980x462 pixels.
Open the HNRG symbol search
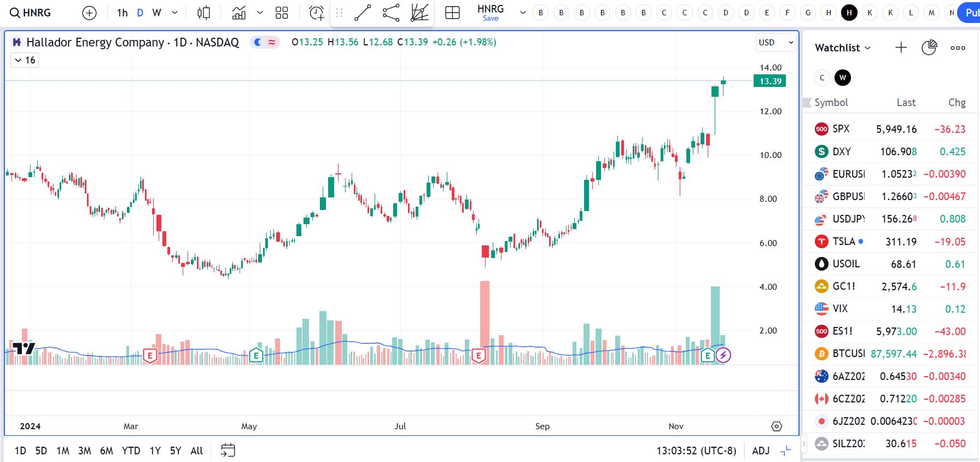point(31,13)
